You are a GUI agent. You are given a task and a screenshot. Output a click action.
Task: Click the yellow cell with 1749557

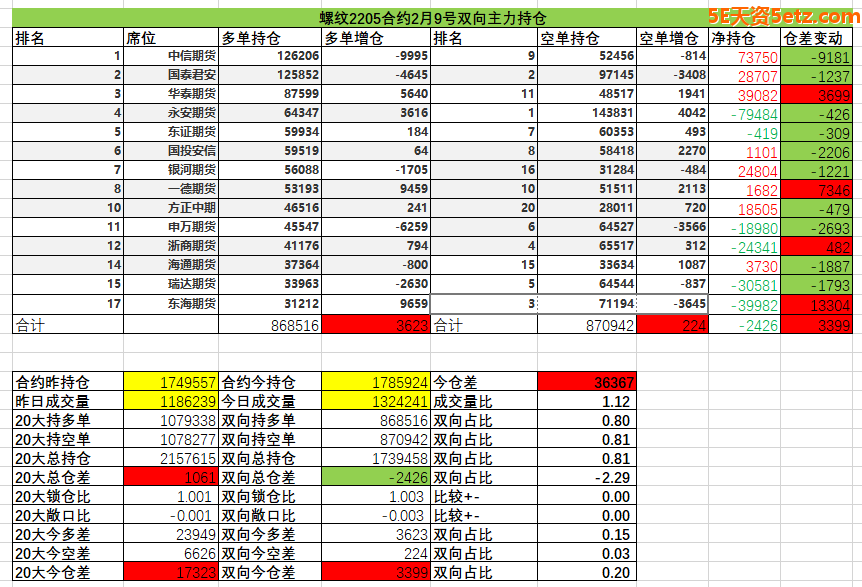[x=170, y=382]
